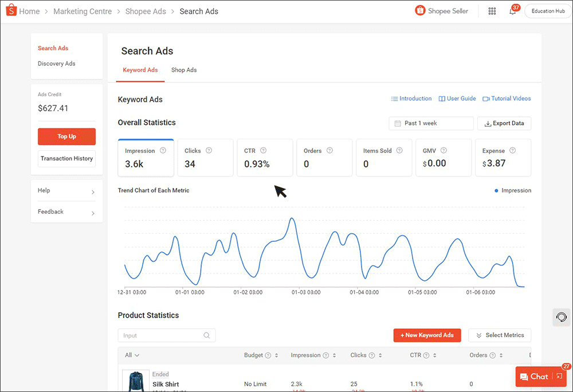Click the Silk Shirt product thumbnail
Image resolution: width=573 pixels, height=392 pixels.
click(136, 381)
